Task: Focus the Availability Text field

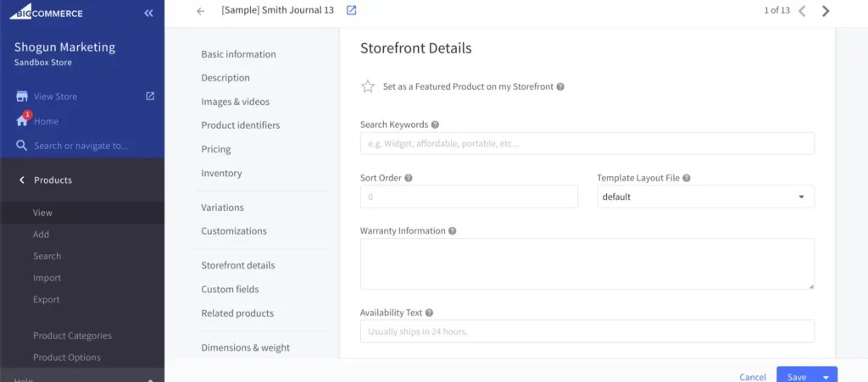Action: pos(587,331)
